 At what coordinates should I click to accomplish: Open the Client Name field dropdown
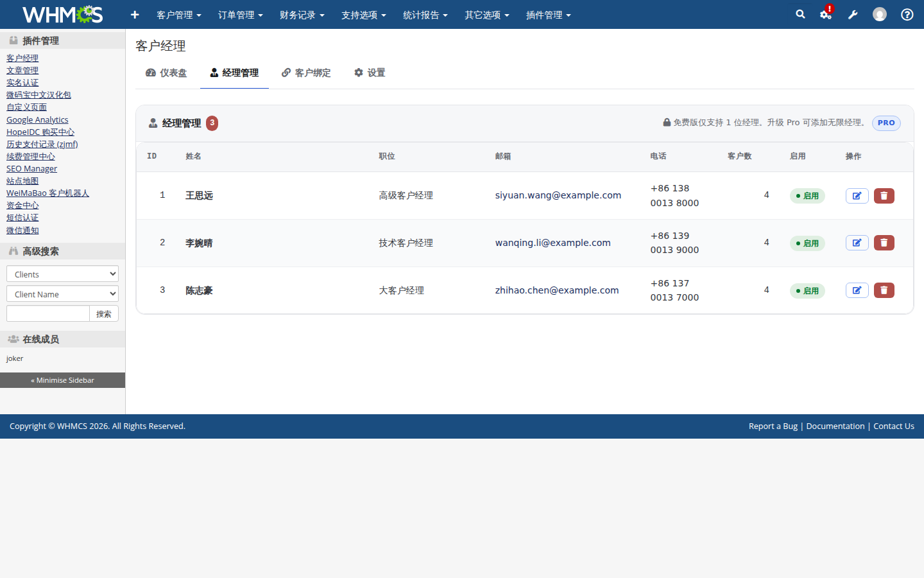pyautogui.click(x=62, y=294)
